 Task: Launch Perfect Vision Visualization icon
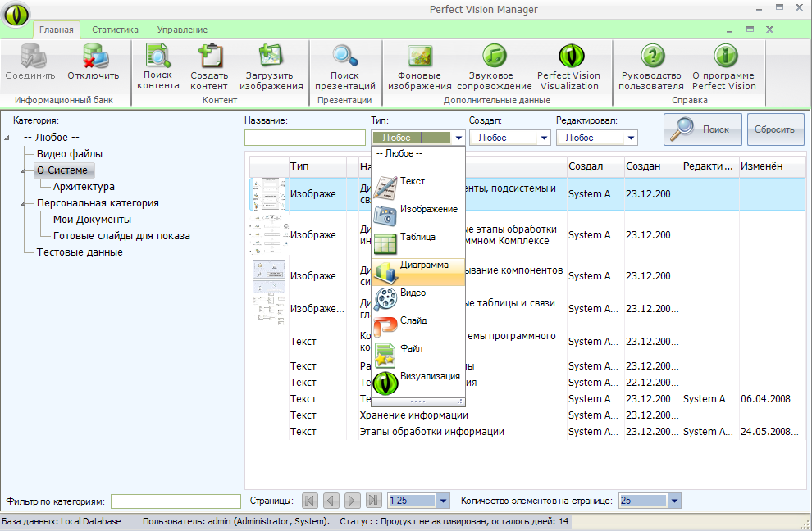571,56
